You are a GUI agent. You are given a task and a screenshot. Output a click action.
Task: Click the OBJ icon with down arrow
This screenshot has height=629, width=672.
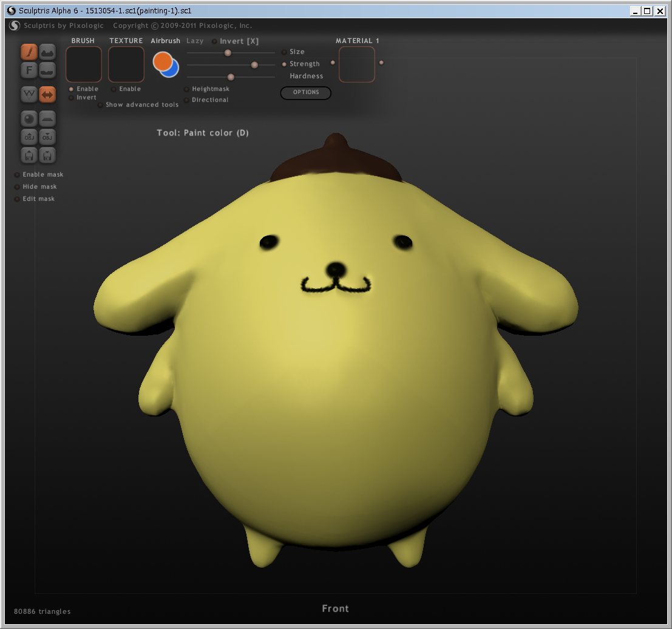click(x=47, y=137)
